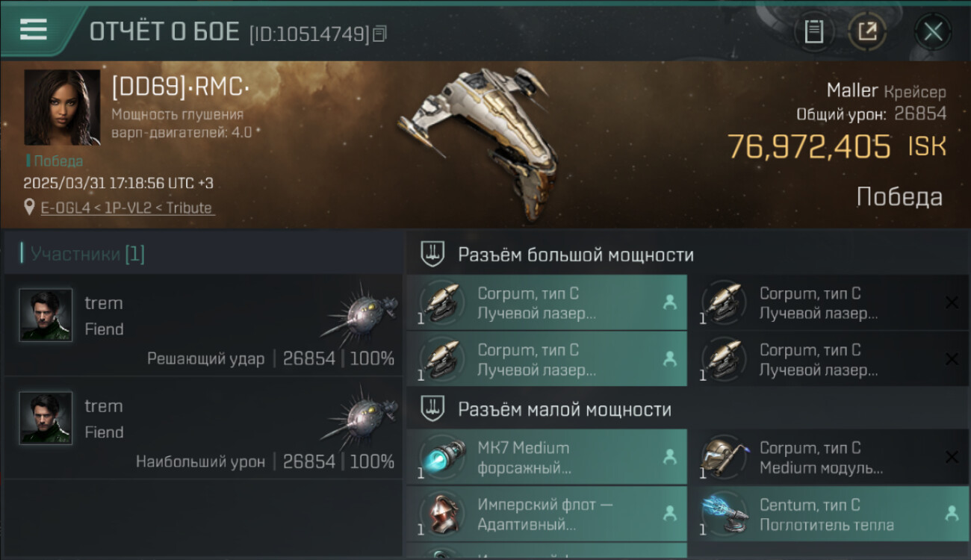971x560 pixels.
Task: Open the Имперский флот Адаптивный module
Action: [547, 514]
